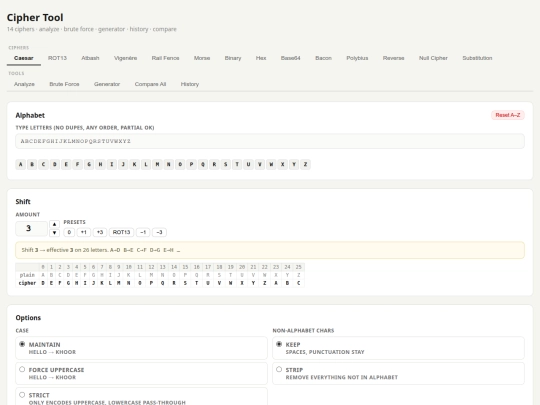This screenshot has height=405, width=540.
Task: Open the Generator tool
Action: [x=107, y=84]
